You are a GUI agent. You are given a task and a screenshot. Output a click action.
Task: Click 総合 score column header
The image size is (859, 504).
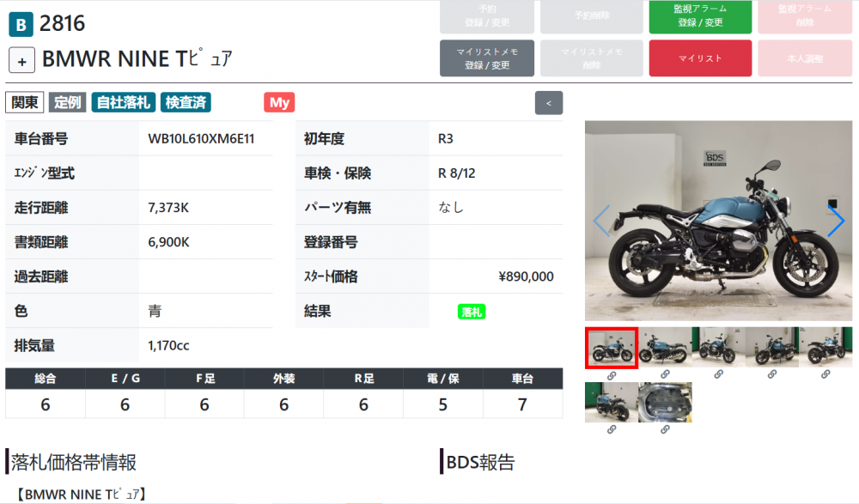(46, 379)
